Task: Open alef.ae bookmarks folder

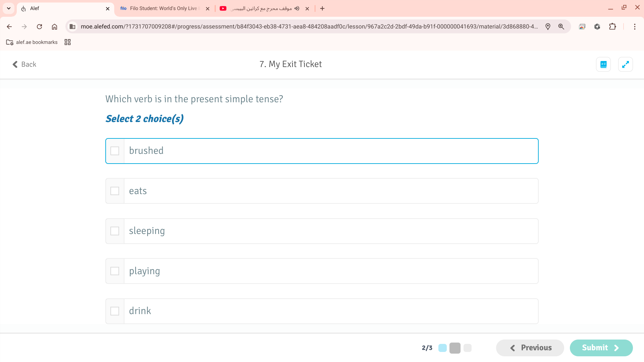Action: click(32, 42)
